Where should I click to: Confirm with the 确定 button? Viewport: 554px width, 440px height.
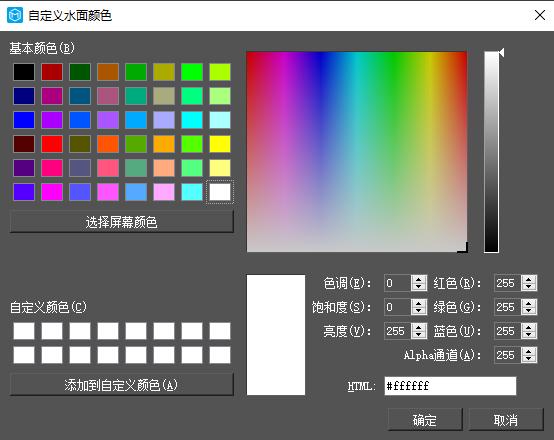tap(425, 420)
